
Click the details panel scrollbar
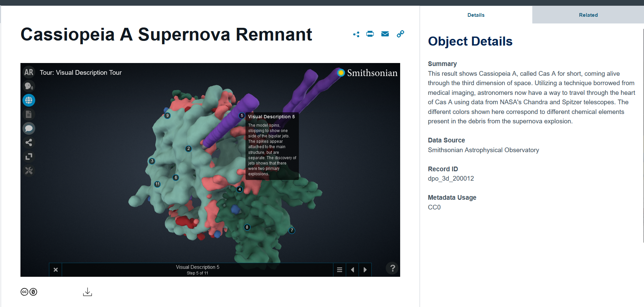[643, 135]
